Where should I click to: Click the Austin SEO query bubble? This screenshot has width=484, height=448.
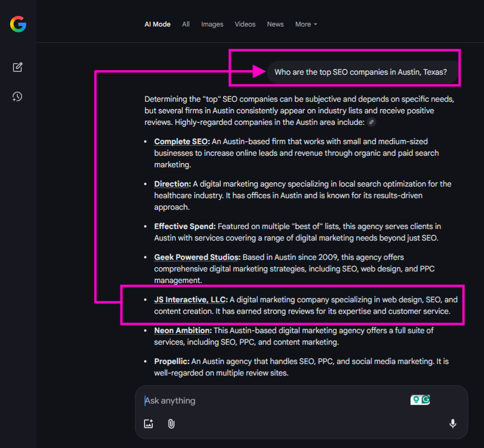point(361,72)
